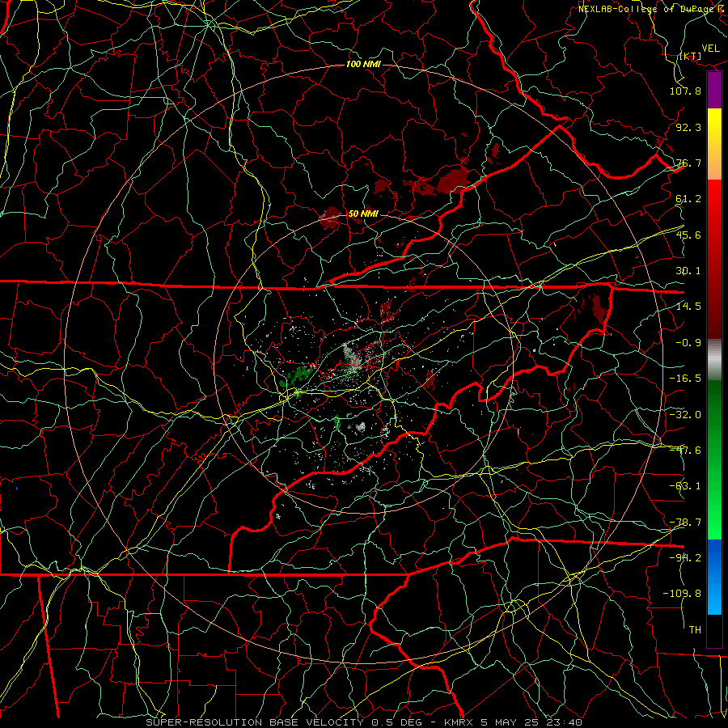
Task: Select the 107.8 velocity legend value
Action: (685, 91)
